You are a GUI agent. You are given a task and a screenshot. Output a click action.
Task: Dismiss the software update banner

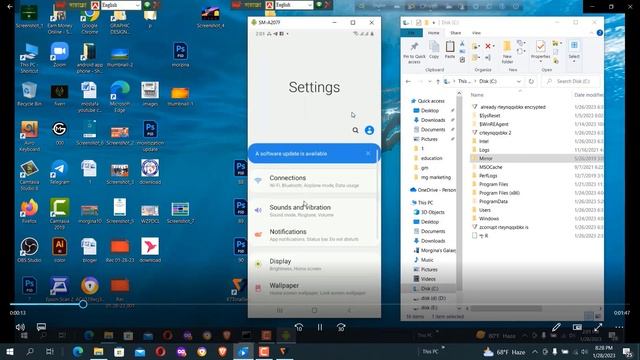pos(368,153)
